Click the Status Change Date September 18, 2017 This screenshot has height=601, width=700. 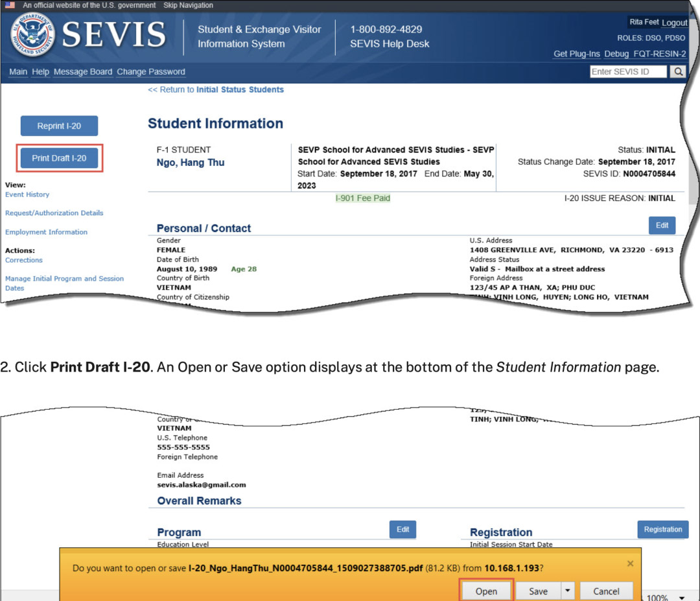click(x=636, y=161)
